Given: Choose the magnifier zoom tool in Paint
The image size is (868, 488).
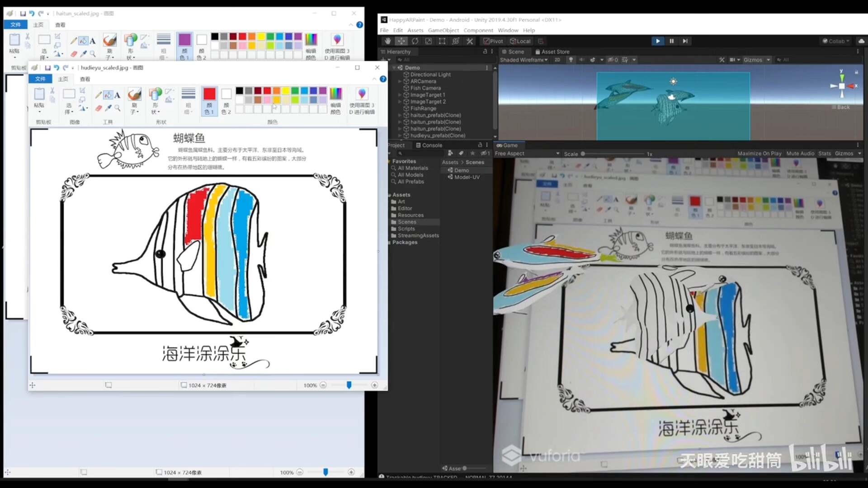Looking at the screenshot, I should (x=118, y=108).
